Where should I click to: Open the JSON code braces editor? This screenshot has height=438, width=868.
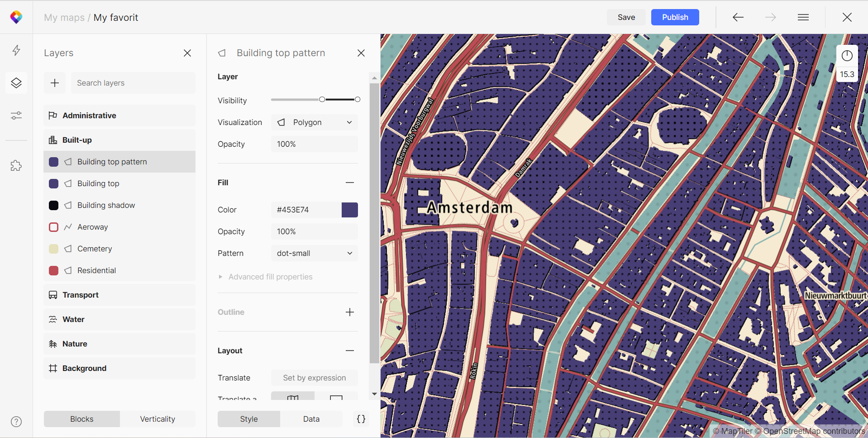(361, 419)
